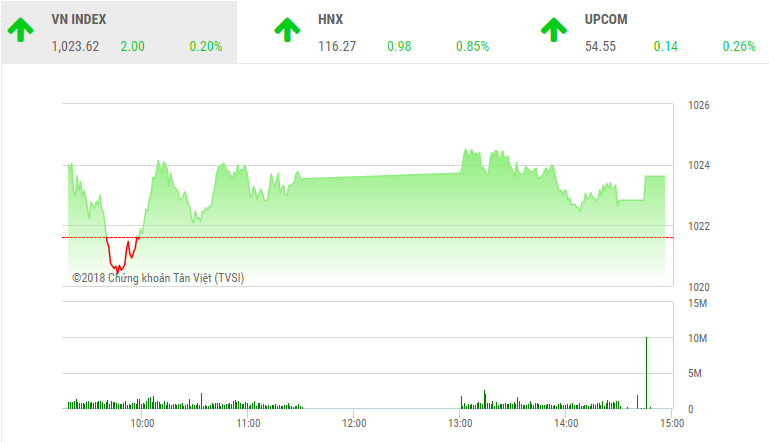Screen dimensions: 769x443
Task: Switch to the HNX tab
Action: pyautogui.click(x=330, y=19)
